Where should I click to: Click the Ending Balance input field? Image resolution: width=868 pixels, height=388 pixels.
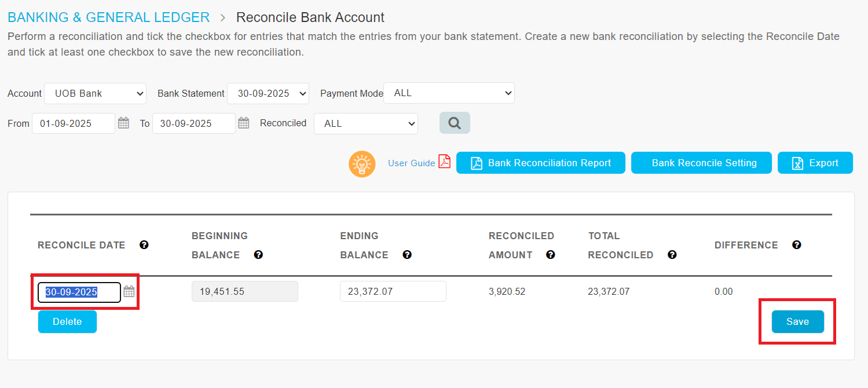click(x=393, y=291)
